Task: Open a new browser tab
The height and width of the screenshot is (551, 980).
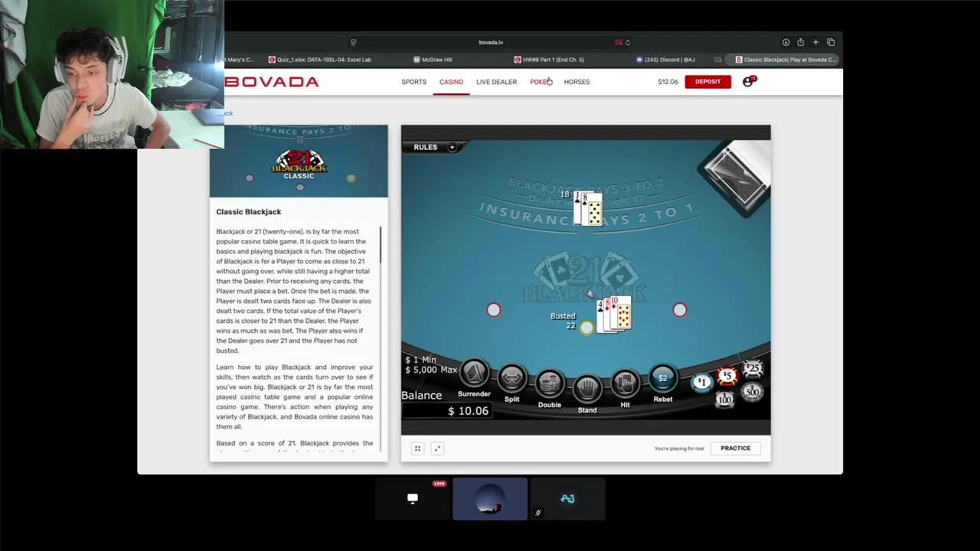Action: pyautogui.click(x=815, y=42)
